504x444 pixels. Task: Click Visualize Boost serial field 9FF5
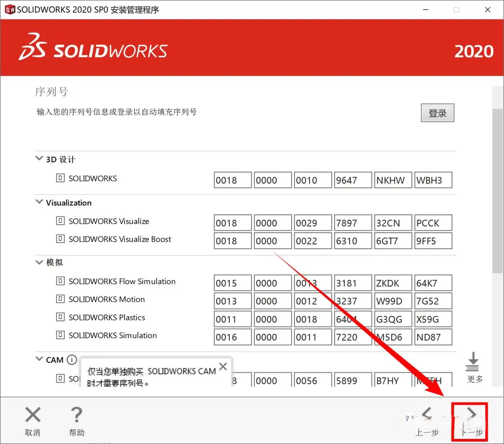[x=433, y=241]
